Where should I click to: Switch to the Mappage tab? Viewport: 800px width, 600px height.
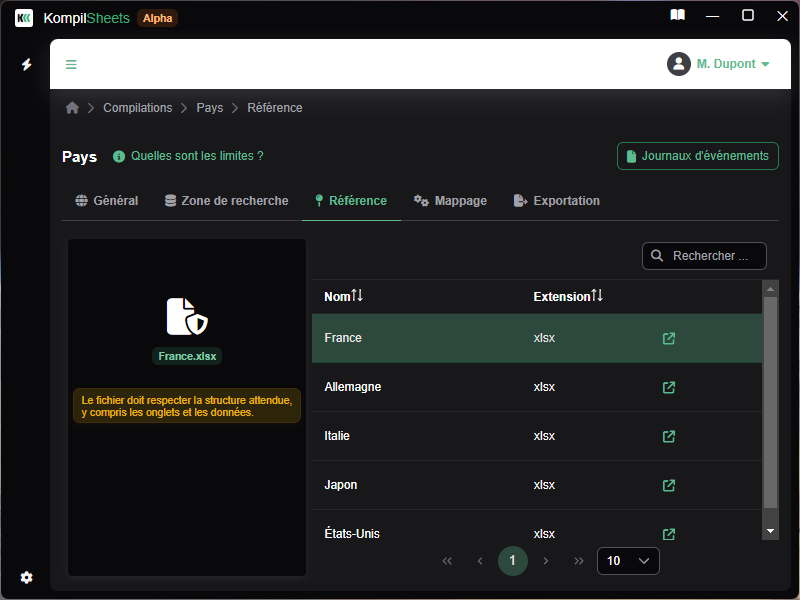click(450, 201)
